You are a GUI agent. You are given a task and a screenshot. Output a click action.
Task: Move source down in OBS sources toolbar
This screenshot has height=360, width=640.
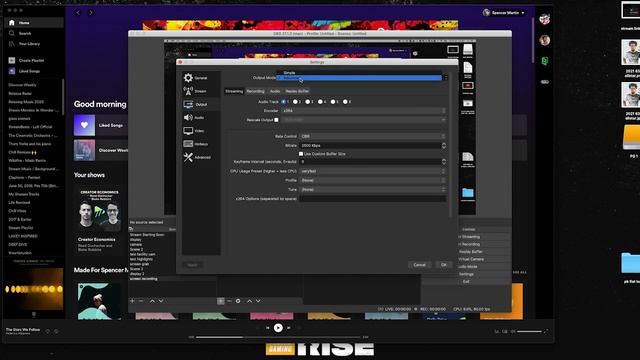click(258, 301)
